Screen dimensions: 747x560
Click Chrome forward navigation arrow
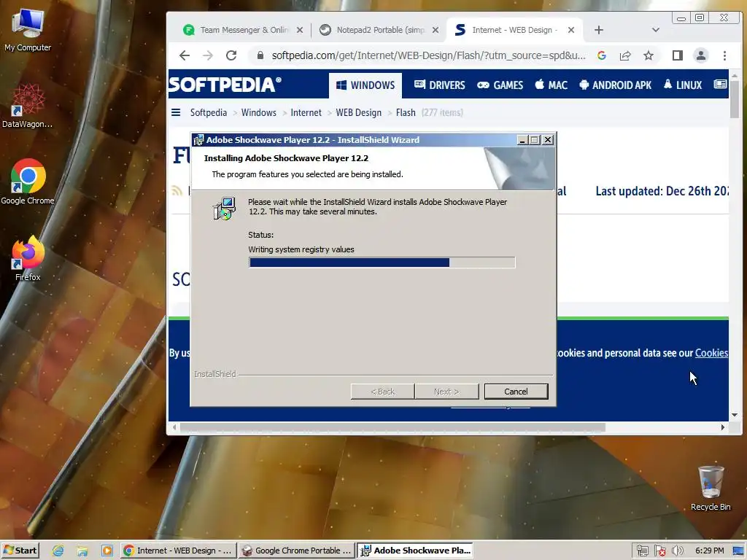tap(208, 55)
